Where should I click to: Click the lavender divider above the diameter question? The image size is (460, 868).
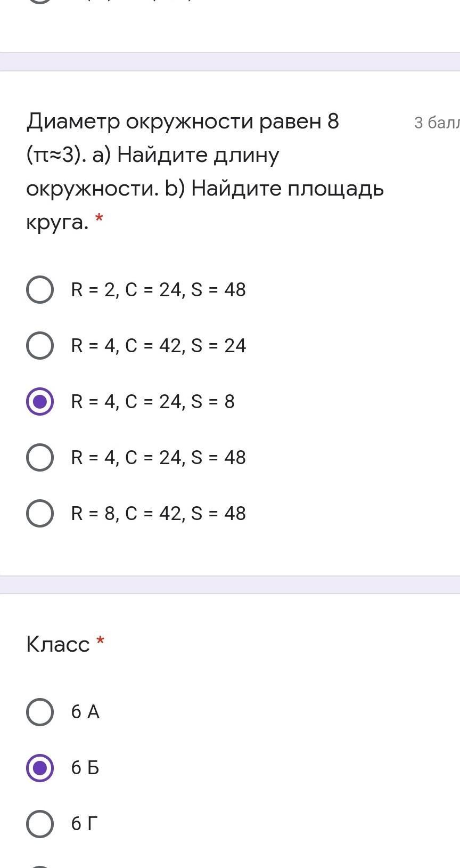[230, 62]
